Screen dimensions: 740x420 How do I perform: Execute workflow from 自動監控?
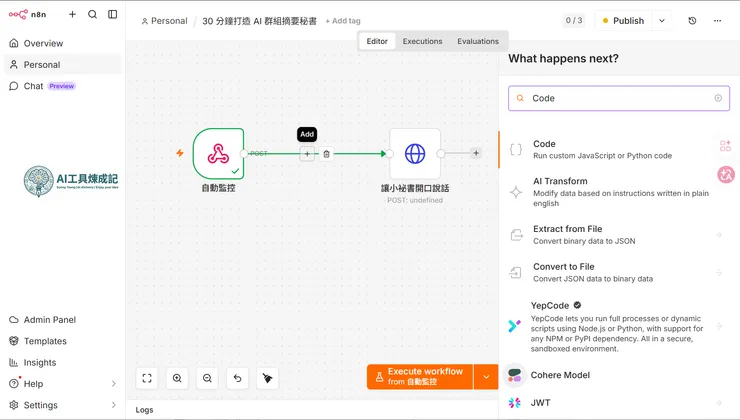[x=420, y=377]
